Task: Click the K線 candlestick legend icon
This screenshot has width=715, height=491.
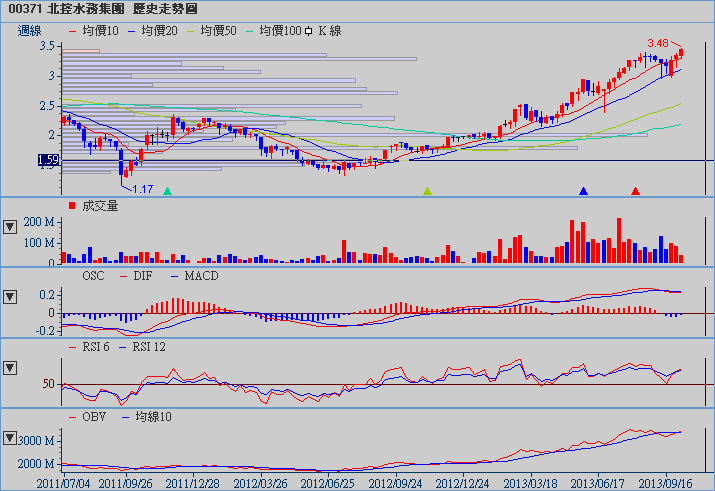Action: [x=309, y=31]
